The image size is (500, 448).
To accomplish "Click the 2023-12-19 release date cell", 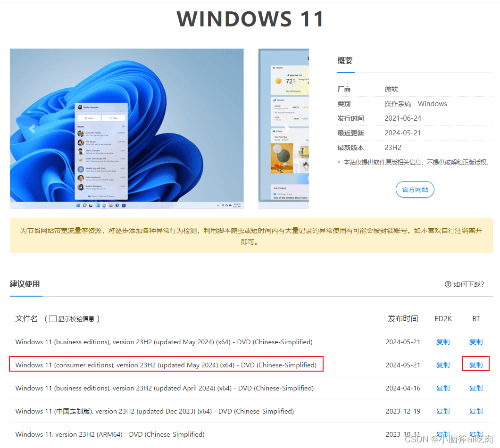I will [403, 411].
